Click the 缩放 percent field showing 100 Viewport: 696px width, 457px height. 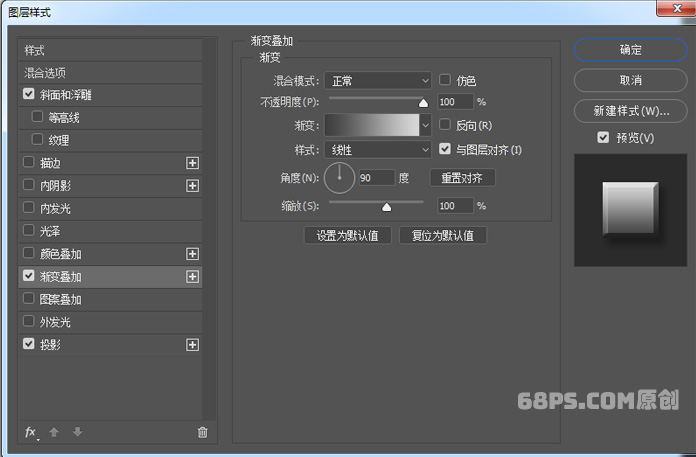coord(455,206)
